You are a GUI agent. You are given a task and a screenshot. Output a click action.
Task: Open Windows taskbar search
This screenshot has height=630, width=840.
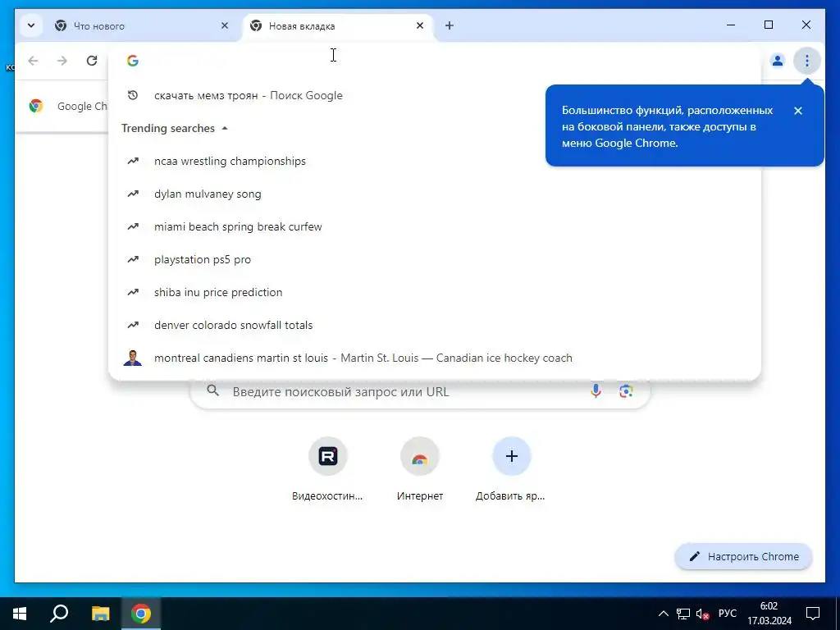(59, 614)
